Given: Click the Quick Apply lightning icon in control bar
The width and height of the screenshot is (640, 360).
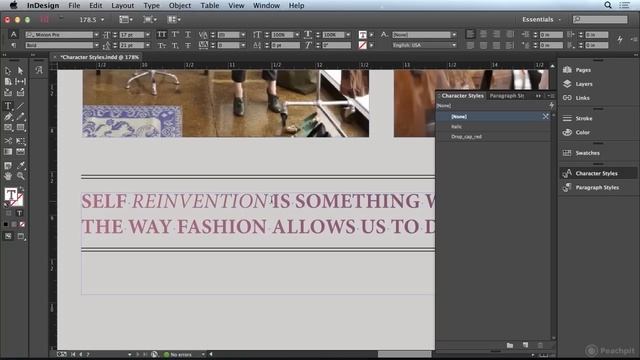Looking at the screenshot, I should [620, 40].
